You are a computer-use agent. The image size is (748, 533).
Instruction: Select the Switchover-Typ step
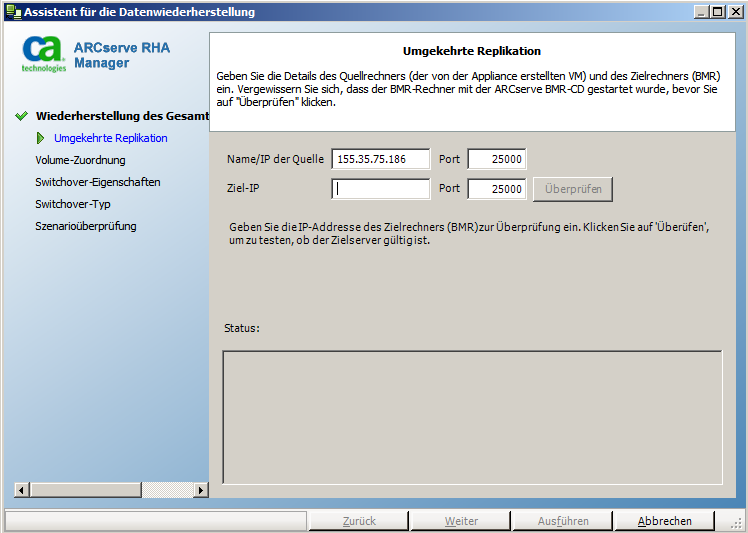point(73,204)
